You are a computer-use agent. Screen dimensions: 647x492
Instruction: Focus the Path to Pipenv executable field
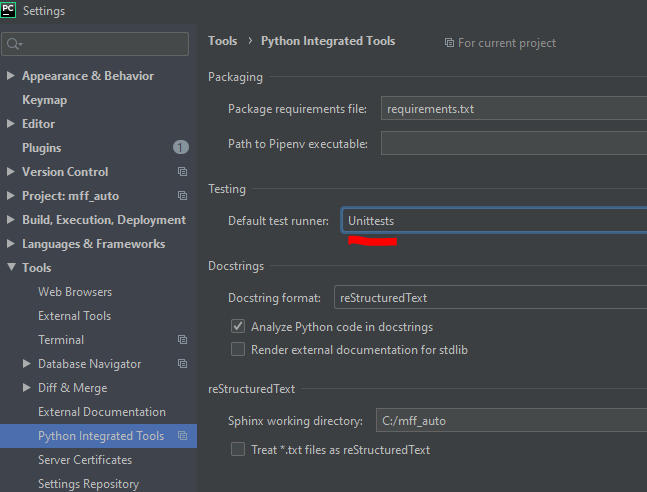(514, 143)
